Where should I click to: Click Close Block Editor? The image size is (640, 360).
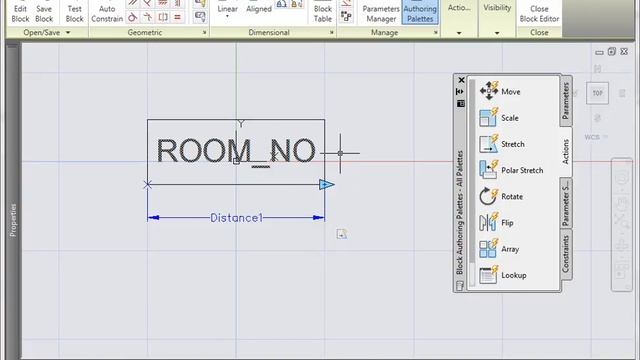click(539, 11)
